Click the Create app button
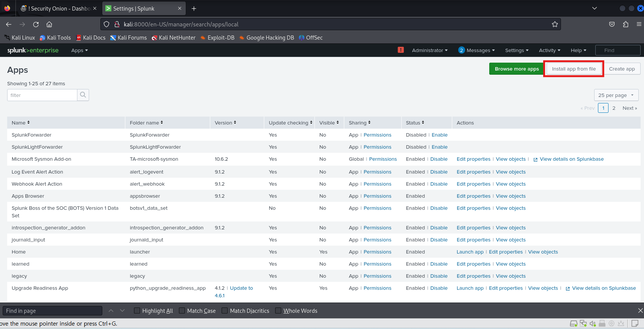Screen dimensions: 644x329 click(622, 69)
